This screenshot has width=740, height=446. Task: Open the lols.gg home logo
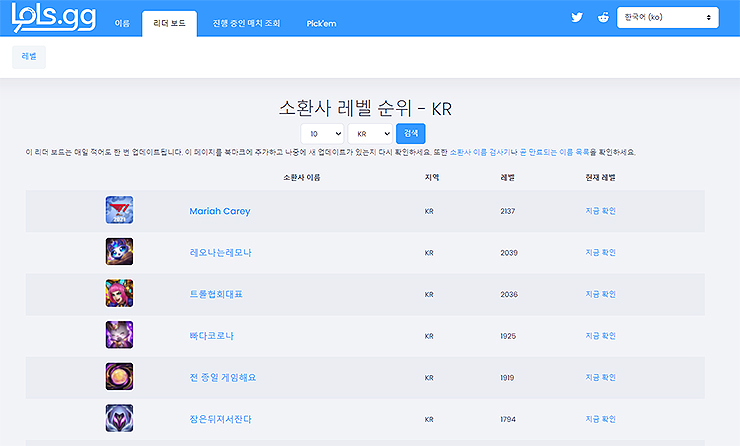point(54,17)
